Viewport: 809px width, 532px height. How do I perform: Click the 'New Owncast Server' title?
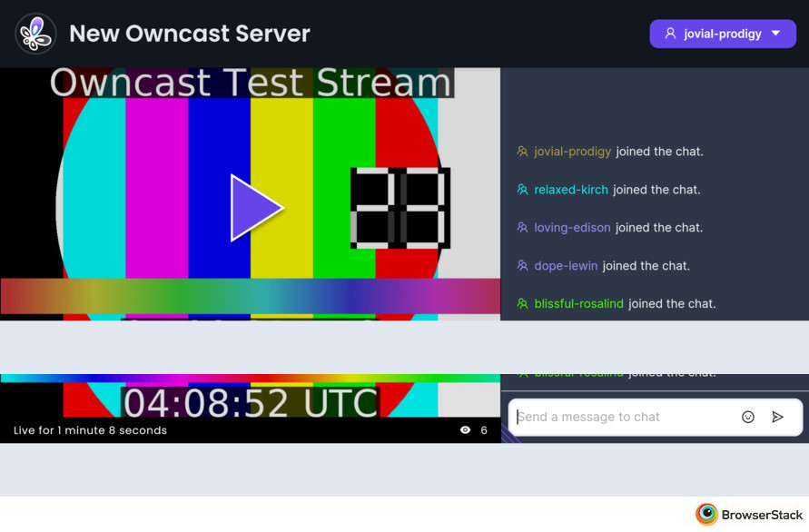click(x=190, y=34)
